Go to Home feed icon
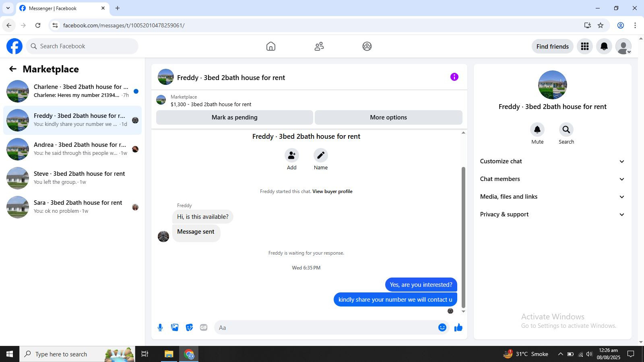 click(x=271, y=46)
